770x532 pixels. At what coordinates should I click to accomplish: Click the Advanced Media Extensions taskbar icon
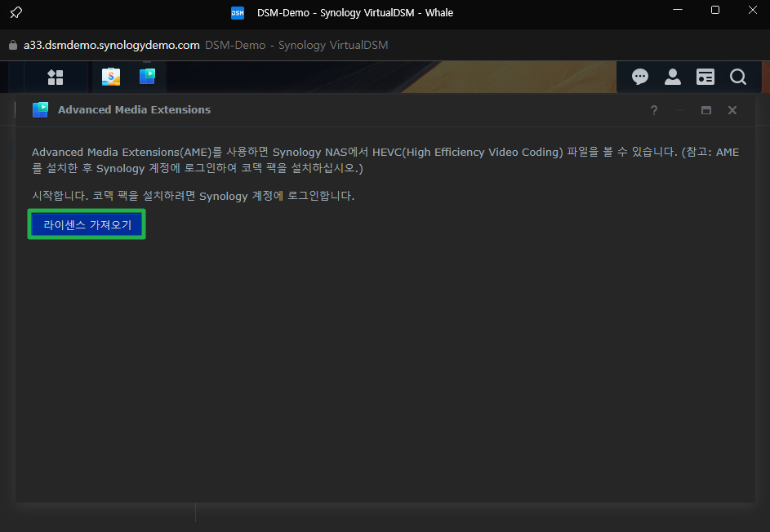click(x=147, y=77)
